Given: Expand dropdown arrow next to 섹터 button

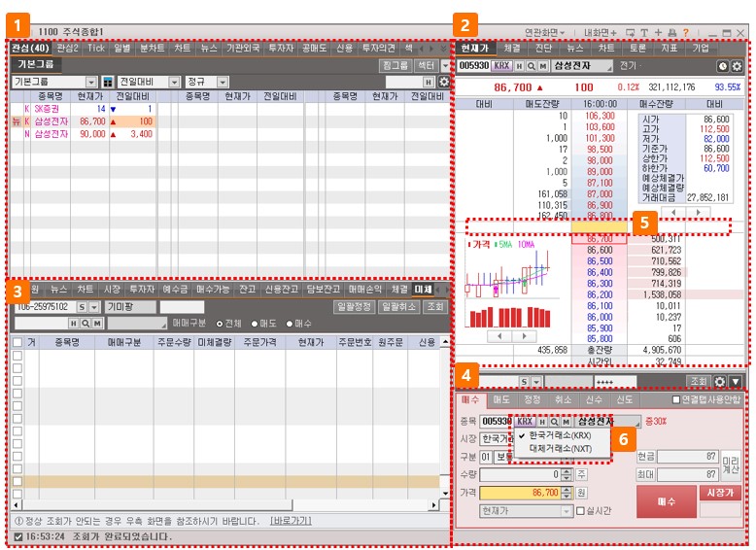Looking at the screenshot, I should point(445,65).
